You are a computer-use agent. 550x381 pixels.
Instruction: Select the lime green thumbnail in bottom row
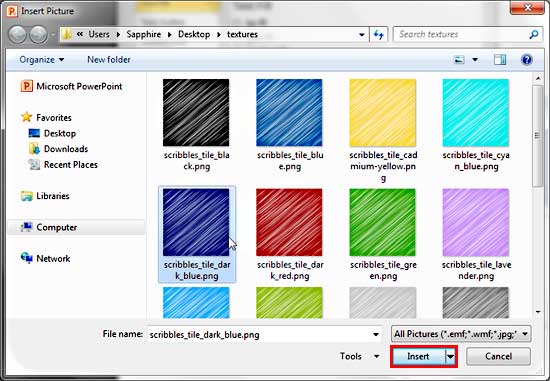pos(289,303)
